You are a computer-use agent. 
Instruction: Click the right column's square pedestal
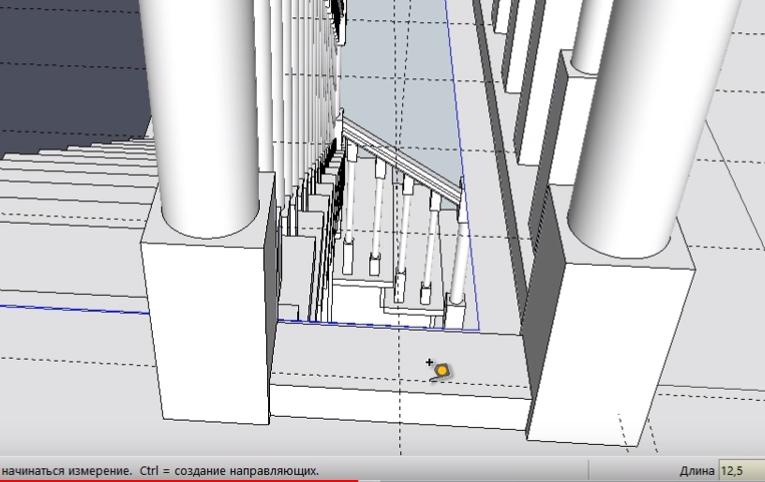[x=610, y=340]
